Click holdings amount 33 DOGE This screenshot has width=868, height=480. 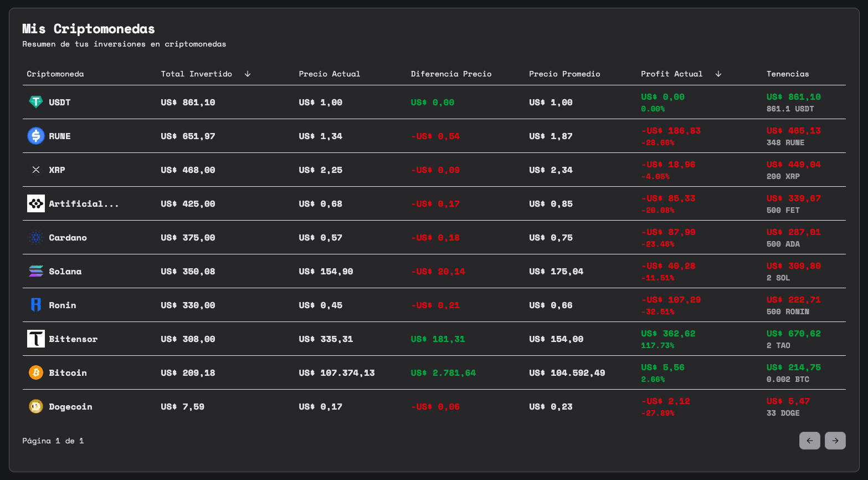click(783, 413)
